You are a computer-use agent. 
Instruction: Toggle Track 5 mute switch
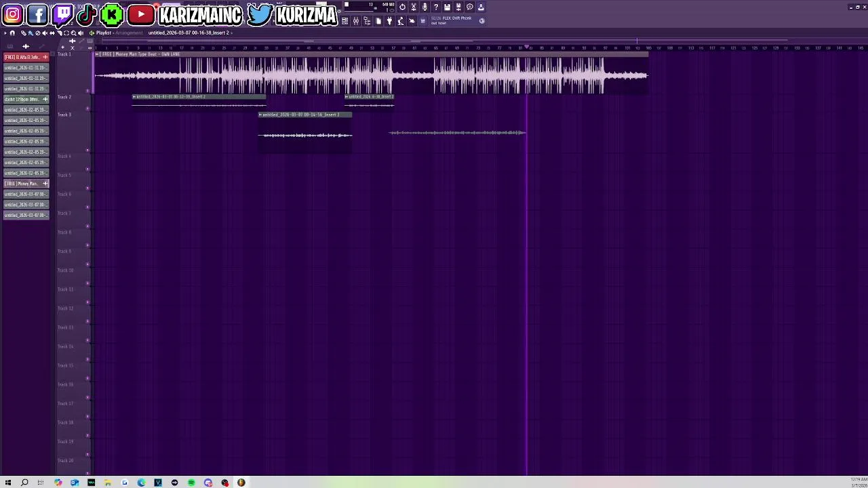87,187
